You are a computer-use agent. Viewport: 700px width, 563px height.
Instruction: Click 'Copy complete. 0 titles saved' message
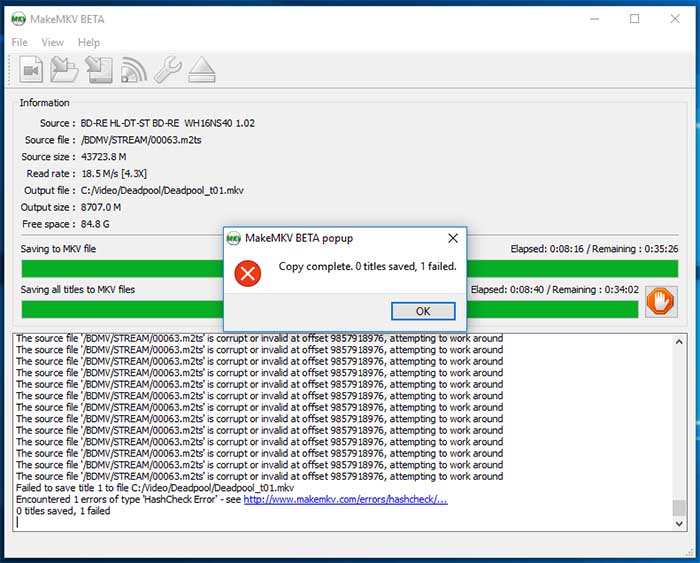[x=367, y=267]
